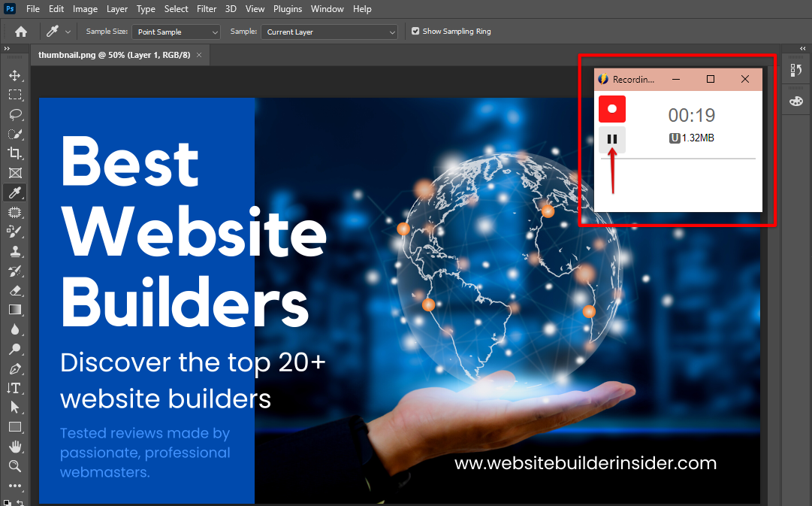Select the Rectangular Marquee tool
812x506 pixels.
15,95
